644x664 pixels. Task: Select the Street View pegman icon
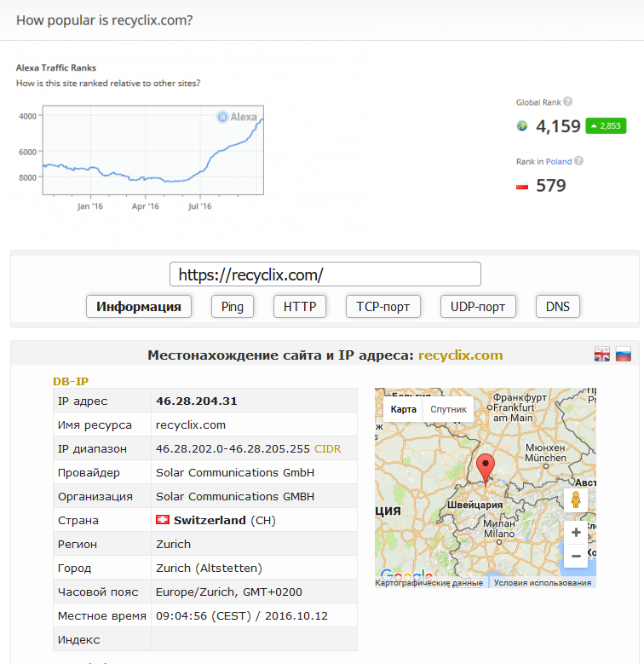coord(576,499)
